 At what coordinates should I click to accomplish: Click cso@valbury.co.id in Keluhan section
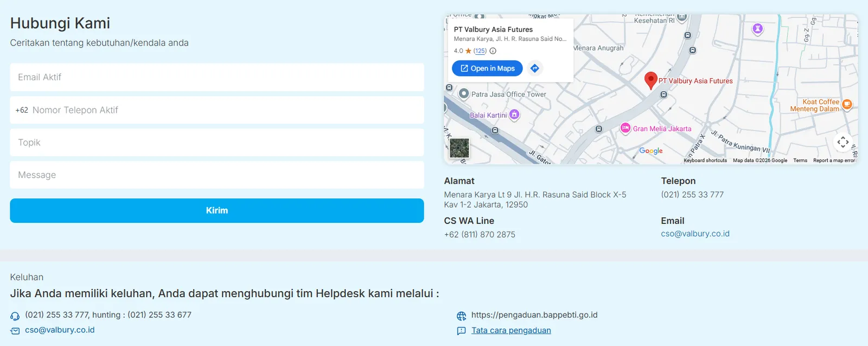click(x=60, y=330)
